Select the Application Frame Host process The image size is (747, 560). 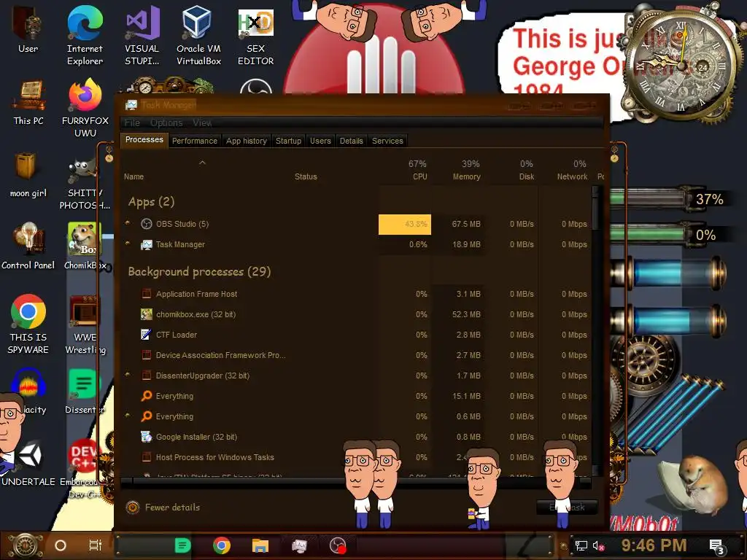[x=355, y=295]
